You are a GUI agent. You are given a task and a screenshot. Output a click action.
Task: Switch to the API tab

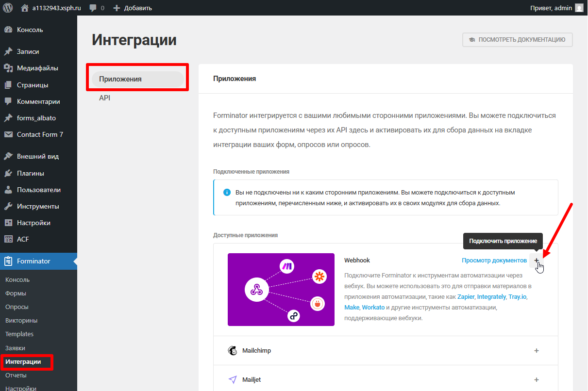105,98
